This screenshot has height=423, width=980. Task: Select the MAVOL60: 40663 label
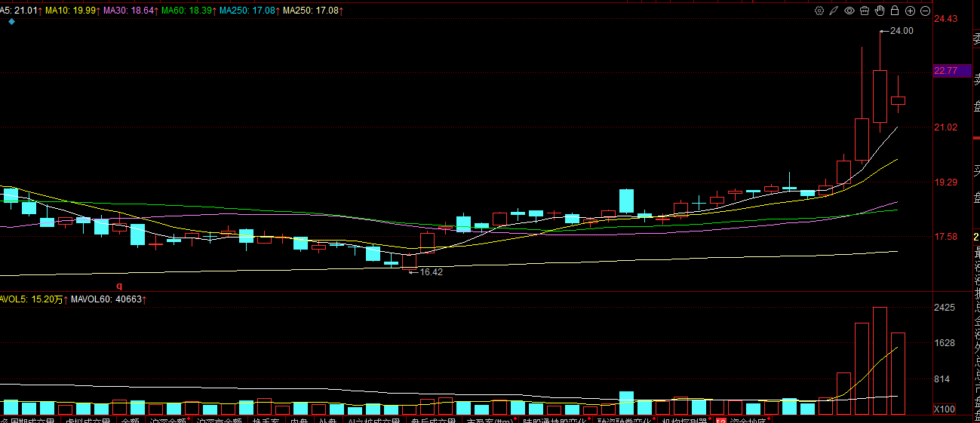click(x=109, y=299)
